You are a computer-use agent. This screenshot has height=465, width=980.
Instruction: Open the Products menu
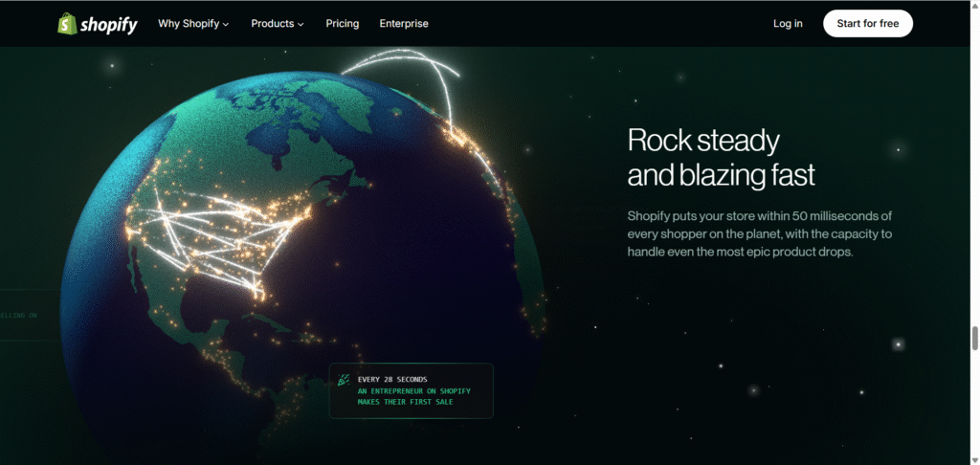272,24
